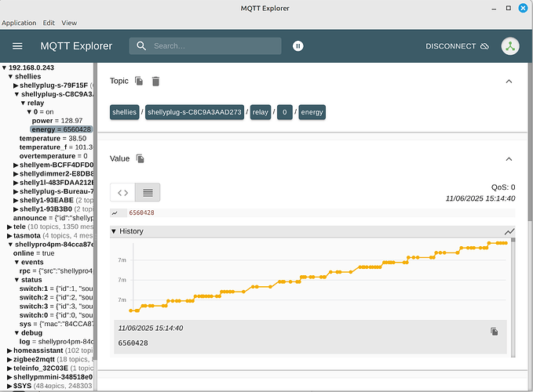Expand the homeassistant node
Screen dimensions: 533x392
(9, 350)
